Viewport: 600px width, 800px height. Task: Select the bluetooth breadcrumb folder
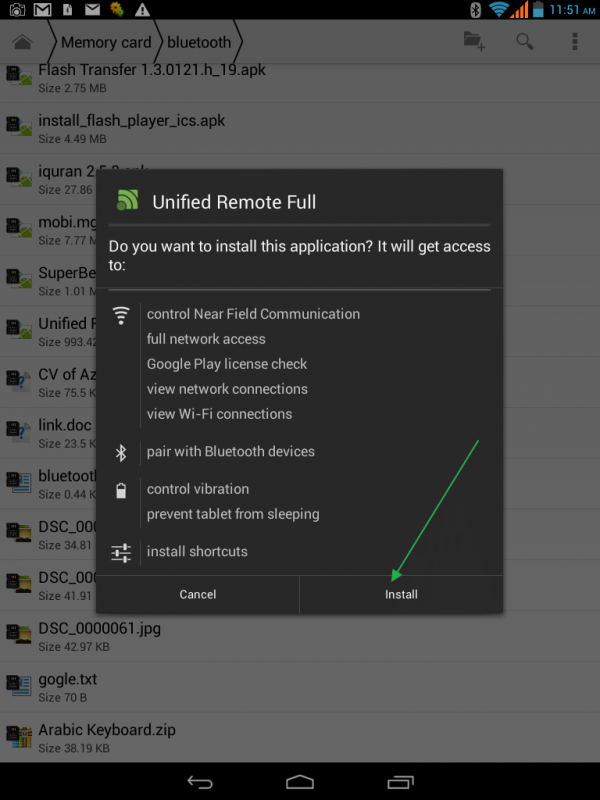coord(199,42)
